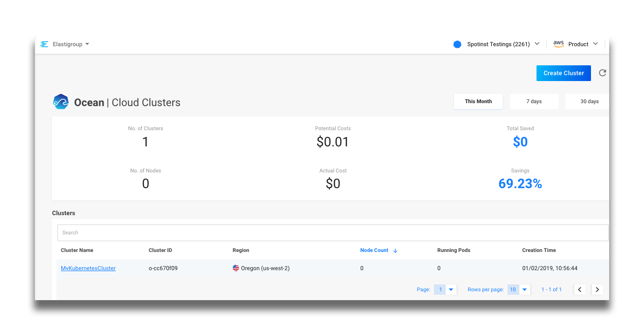
Task: Click the US flag region icon
Action: click(x=236, y=268)
